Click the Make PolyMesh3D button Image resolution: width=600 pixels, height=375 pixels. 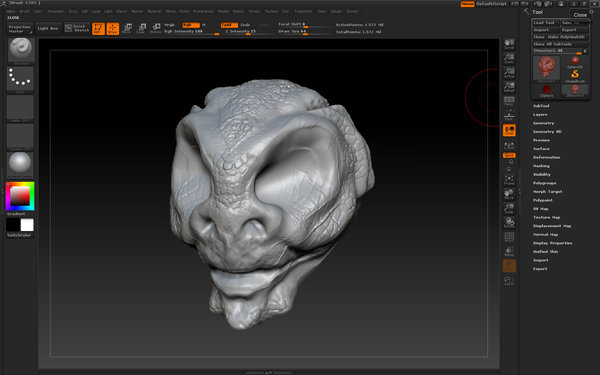pos(567,37)
